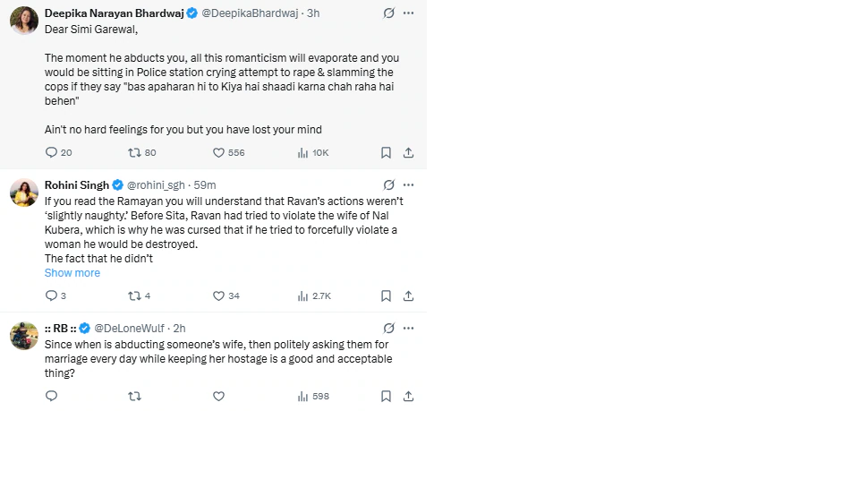Viewport: 868px width, 488px height.
Task: Click Deepika Narayan Bhardwaj's profile avatar
Action: 24,20
